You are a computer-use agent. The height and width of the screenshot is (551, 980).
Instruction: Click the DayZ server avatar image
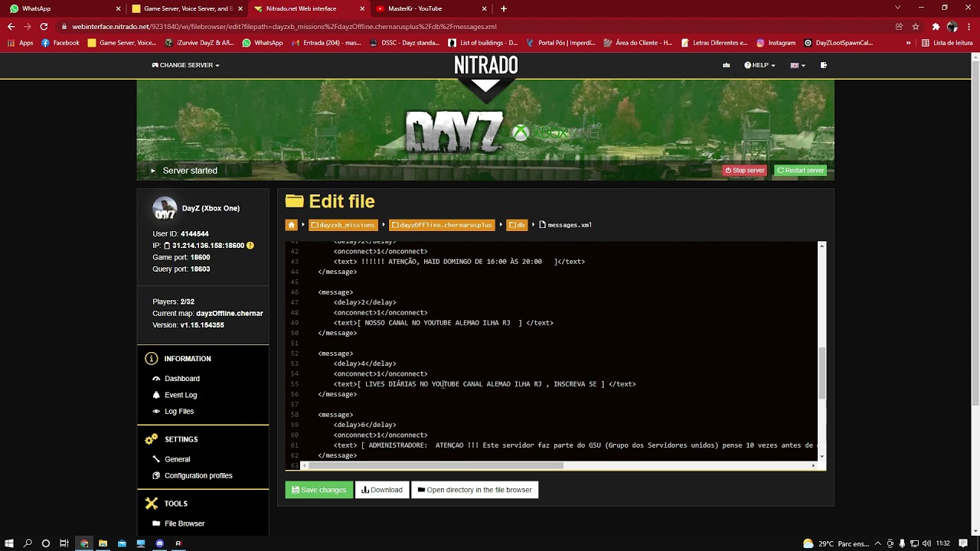coord(165,209)
